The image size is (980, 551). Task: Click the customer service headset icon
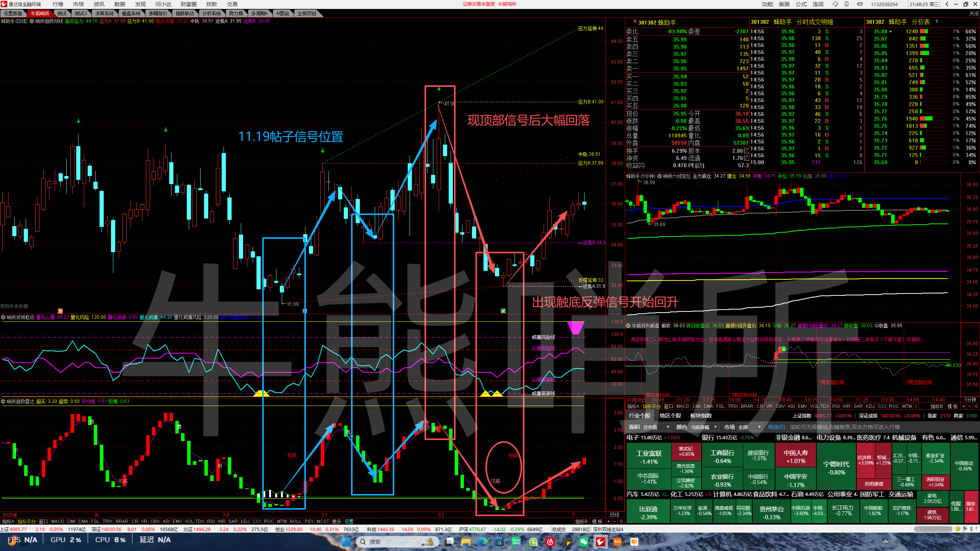click(x=835, y=4)
